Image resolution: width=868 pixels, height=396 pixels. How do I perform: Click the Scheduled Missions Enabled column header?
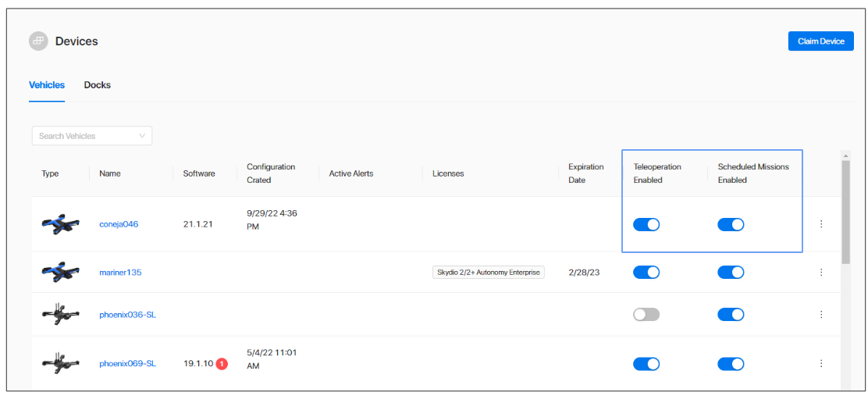(753, 173)
